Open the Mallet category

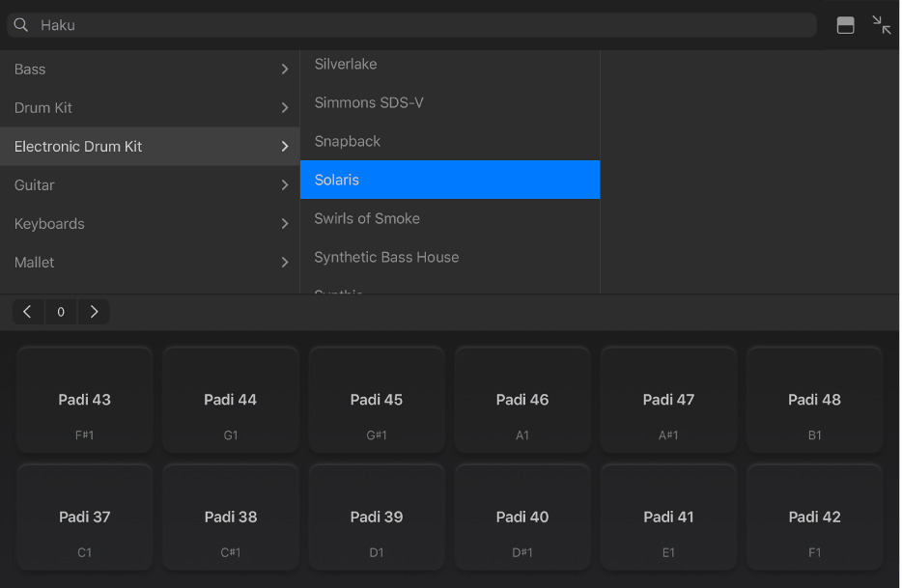(x=35, y=263)
